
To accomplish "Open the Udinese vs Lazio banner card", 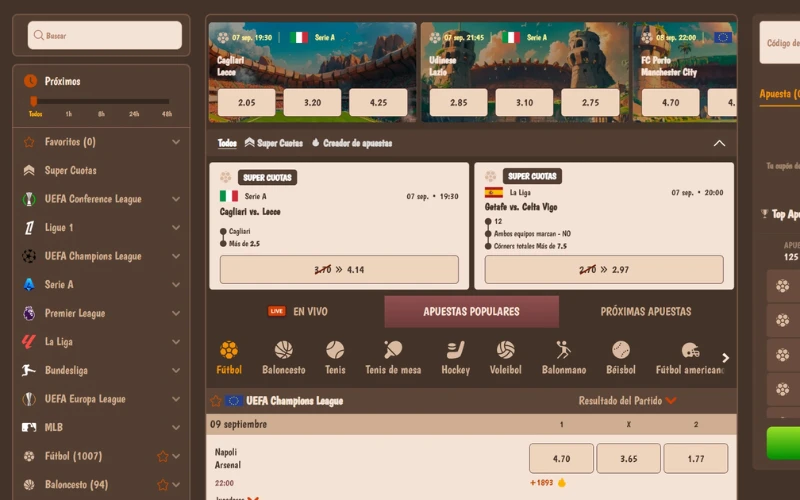I will (x=524, y=72).
